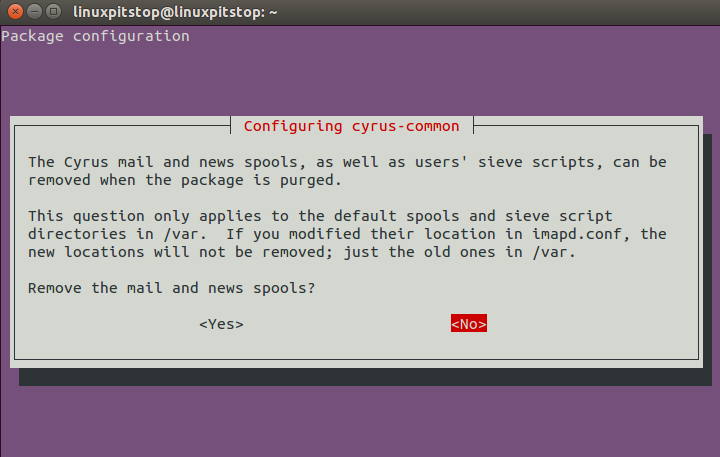The image size is (720, 457).
Task: Close the terminal window
Action: pyautogui.click(x=15, y=11)
